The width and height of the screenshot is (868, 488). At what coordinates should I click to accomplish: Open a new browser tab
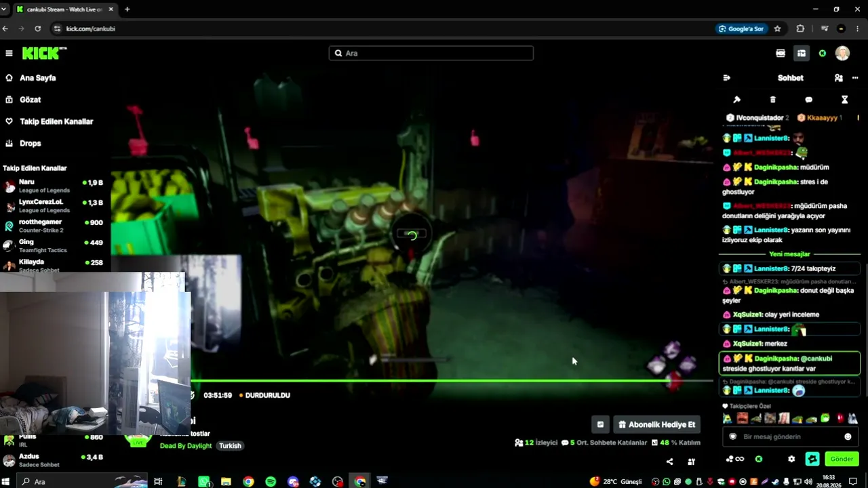click(x=127, y=9)
